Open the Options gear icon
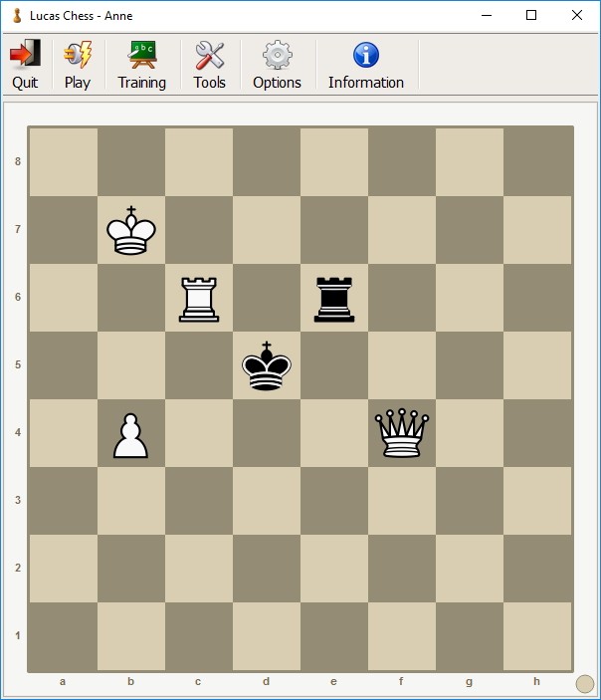The image size is (601, 700). coord(277,55)
